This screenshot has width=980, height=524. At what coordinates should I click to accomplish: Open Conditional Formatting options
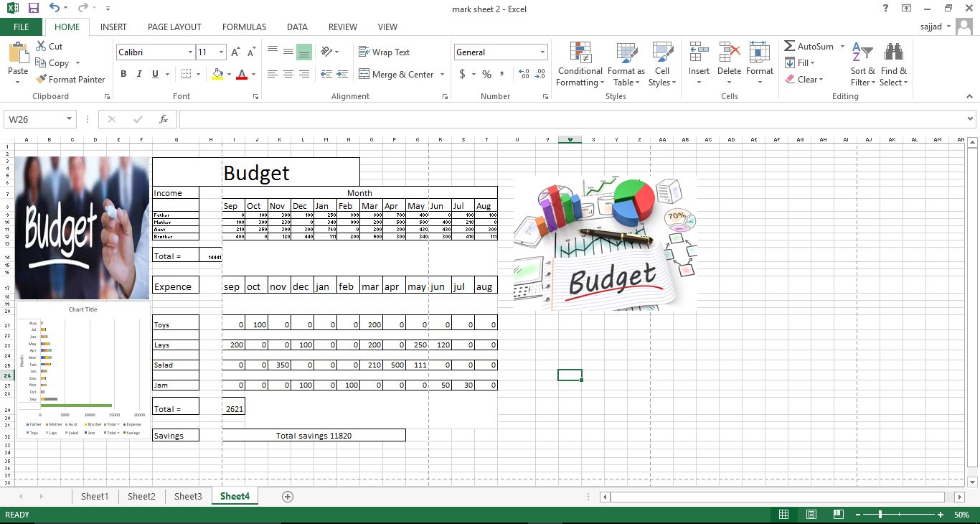(580, 64)
